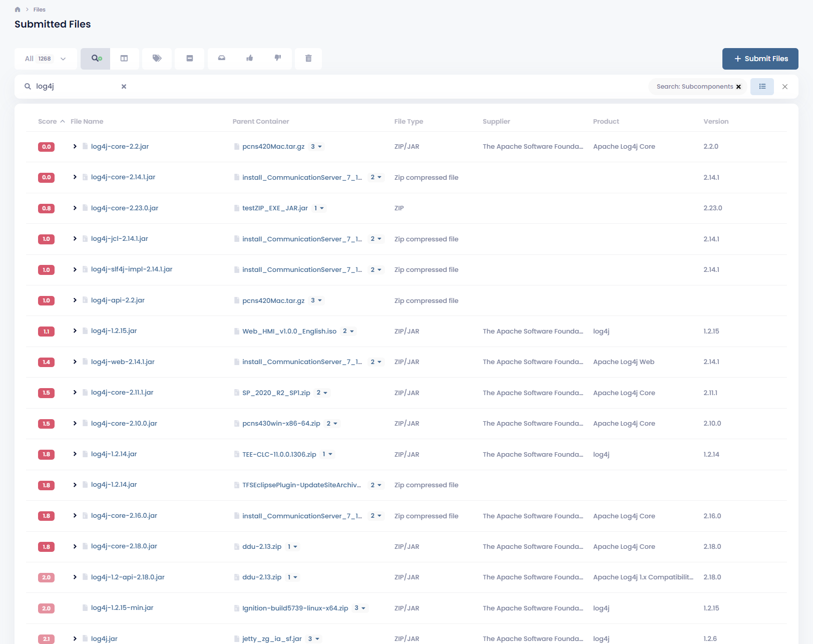Open container count dropdown for TEE-CLC-11.0.0.1306.zip
Viewport: 813px width, 644px height.
pos(327,455)
